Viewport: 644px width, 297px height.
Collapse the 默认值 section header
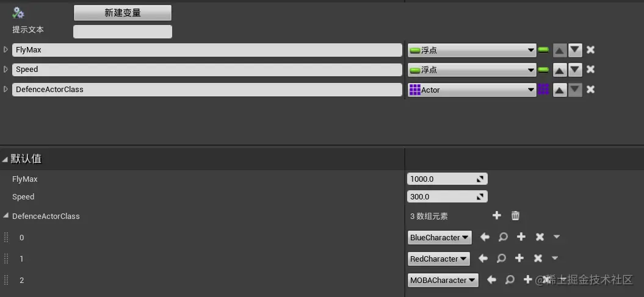[5, 159]
